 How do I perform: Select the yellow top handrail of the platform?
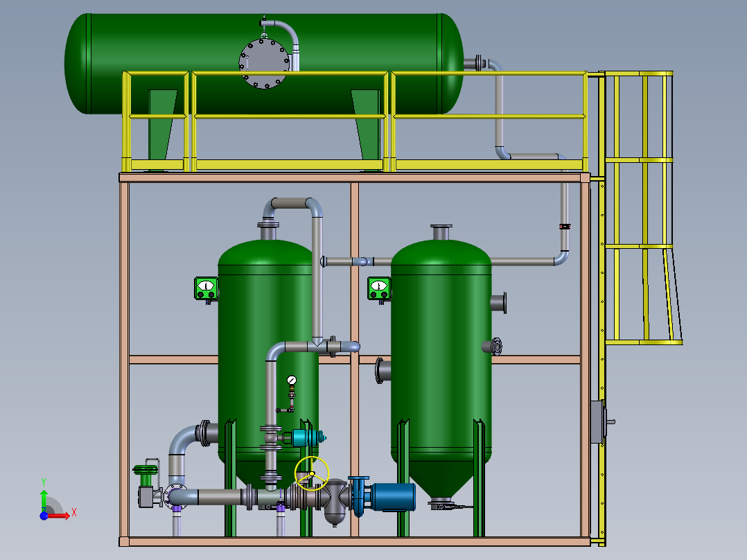355,73
